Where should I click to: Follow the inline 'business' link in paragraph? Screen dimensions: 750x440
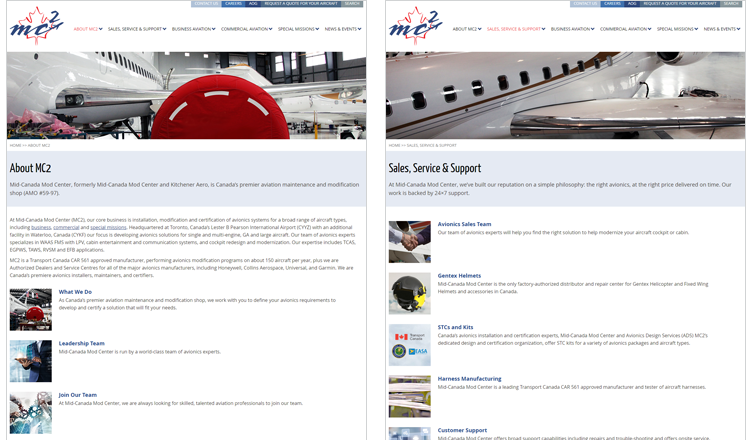(41, 228)
